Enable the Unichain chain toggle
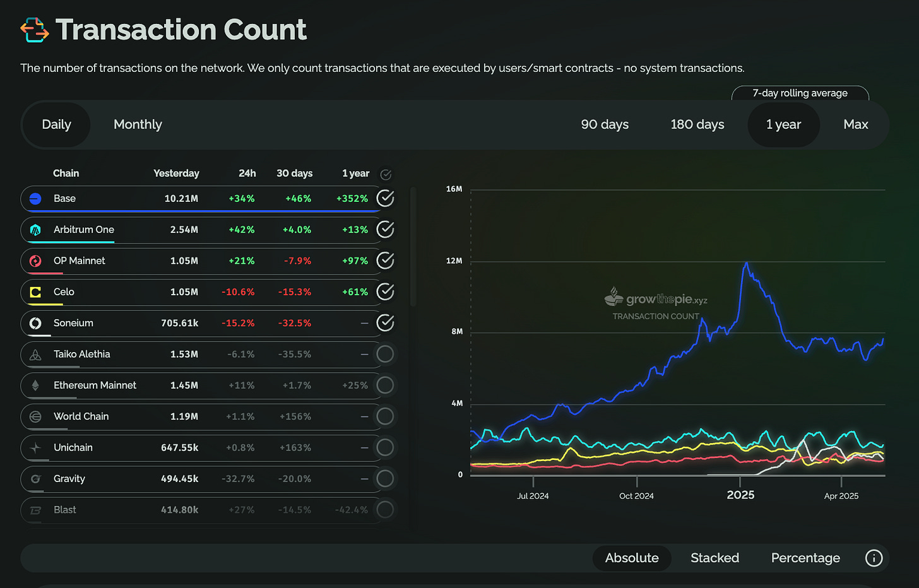The width and height of the screenshot is (919, 588). [385, 447]
